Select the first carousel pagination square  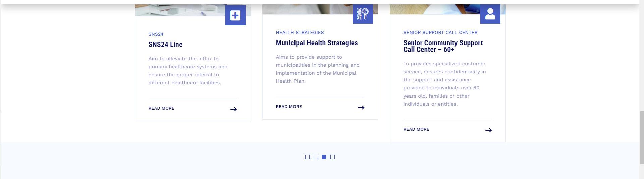(x=307, y=157)
